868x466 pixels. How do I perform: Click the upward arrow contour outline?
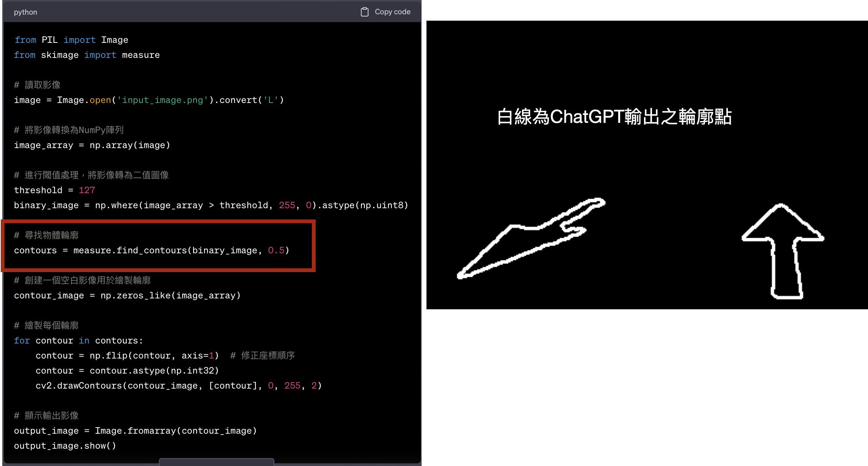point(783,251)
